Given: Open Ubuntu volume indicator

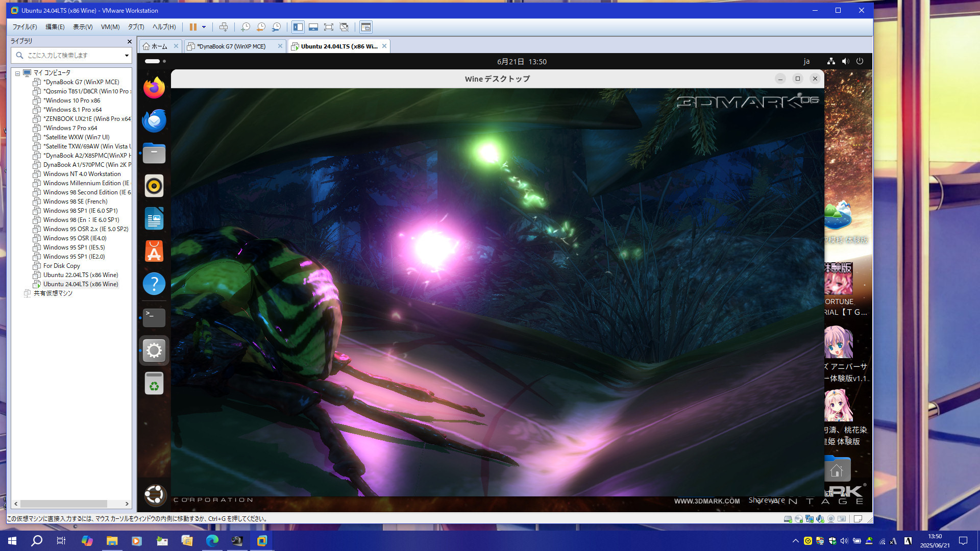Looking at the screenshot, I should pyautogui.click(x=845, y=61).
